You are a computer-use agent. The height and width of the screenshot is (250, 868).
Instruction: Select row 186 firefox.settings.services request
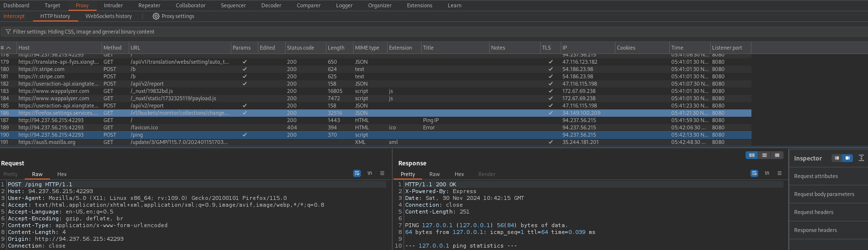(375, 113)
